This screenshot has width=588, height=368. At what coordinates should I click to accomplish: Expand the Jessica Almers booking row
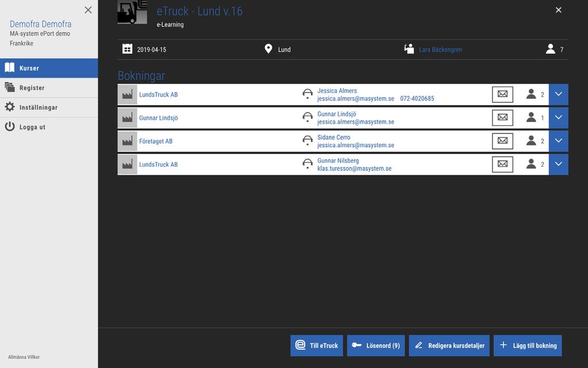[x=558, y=94]
